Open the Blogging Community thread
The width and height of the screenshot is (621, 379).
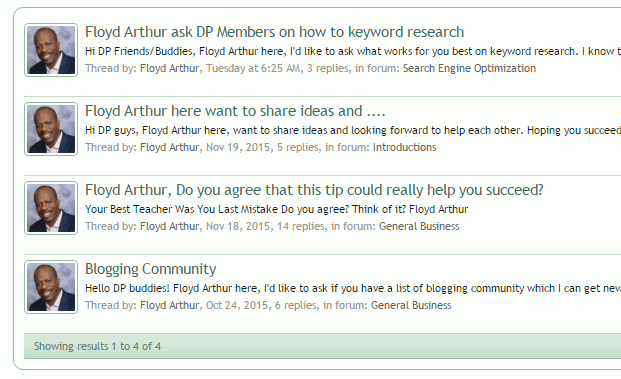pos(150,269)
